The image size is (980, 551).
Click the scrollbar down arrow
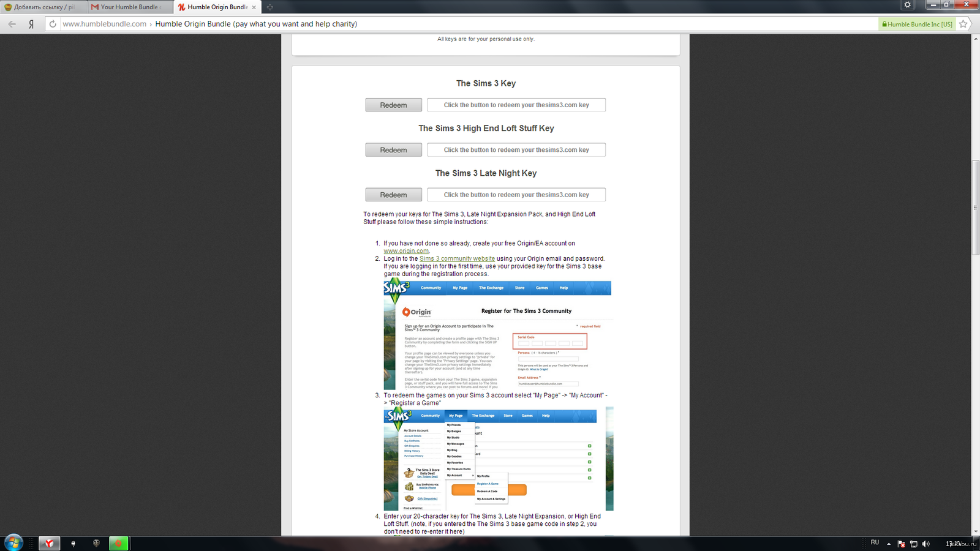976,531
